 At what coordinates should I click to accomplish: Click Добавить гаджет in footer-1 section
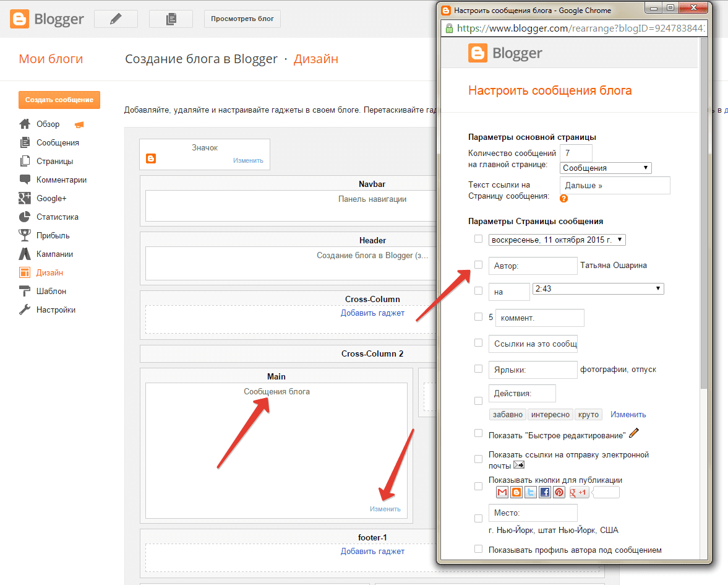pyautogui.click(x=372, y=551)
